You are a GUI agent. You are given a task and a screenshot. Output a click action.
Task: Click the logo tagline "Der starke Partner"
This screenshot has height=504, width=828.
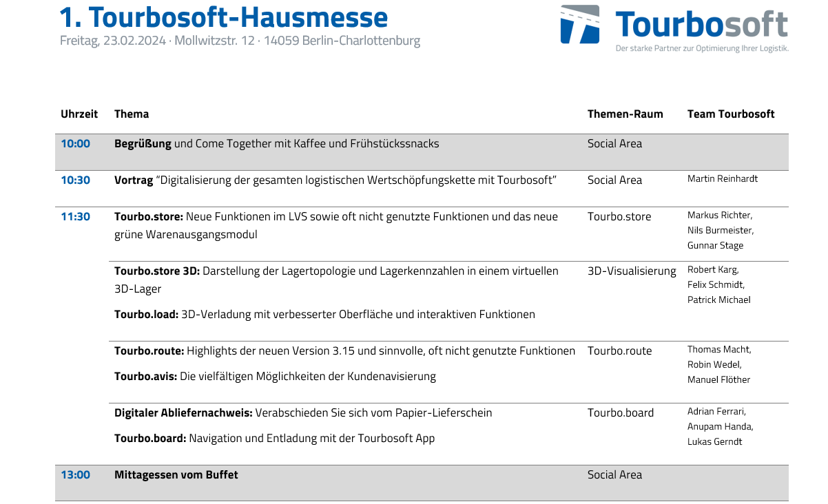pyautogui.click(x=701, y=48)
